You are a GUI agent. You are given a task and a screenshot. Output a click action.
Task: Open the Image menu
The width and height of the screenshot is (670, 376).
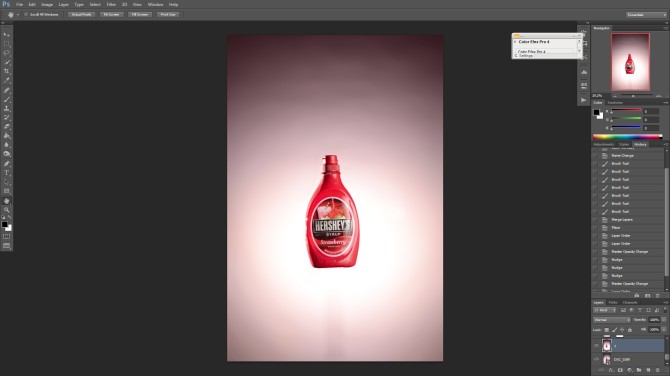point(47,4)
